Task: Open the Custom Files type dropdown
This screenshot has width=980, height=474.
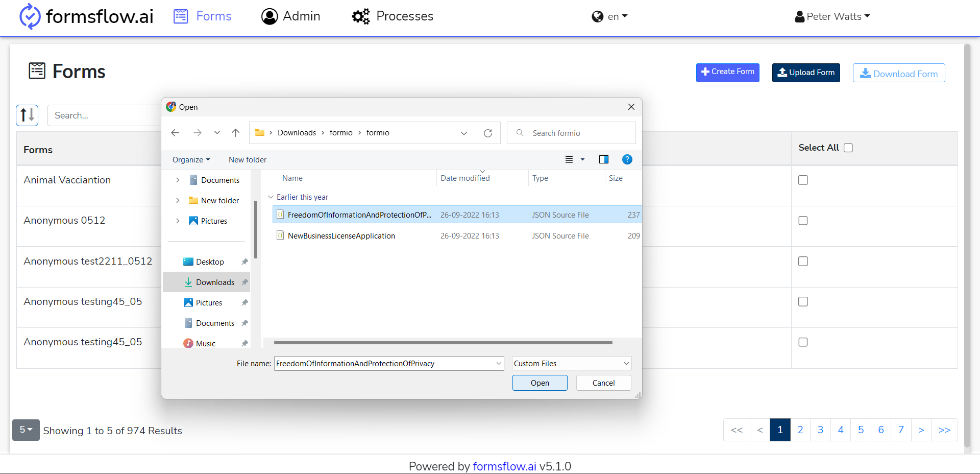Action: 572,363
